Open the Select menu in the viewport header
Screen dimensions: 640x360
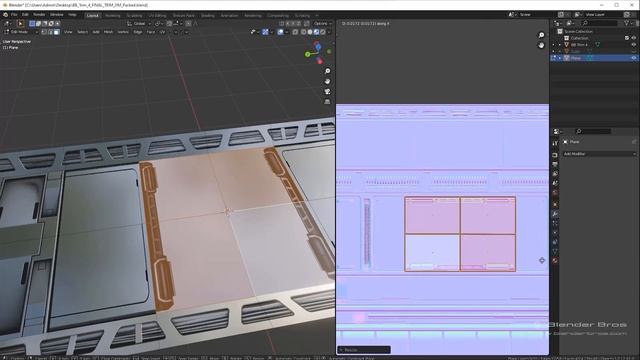82,32
